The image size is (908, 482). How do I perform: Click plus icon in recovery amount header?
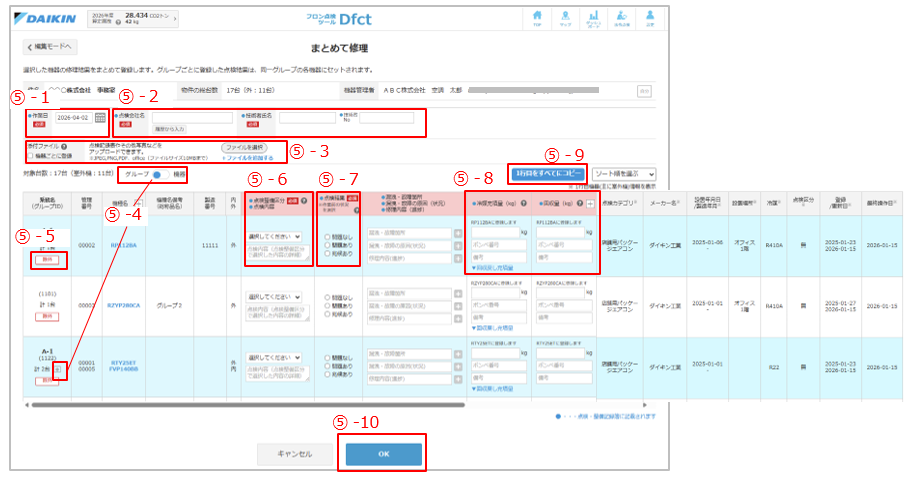click(x=590, y=204)
